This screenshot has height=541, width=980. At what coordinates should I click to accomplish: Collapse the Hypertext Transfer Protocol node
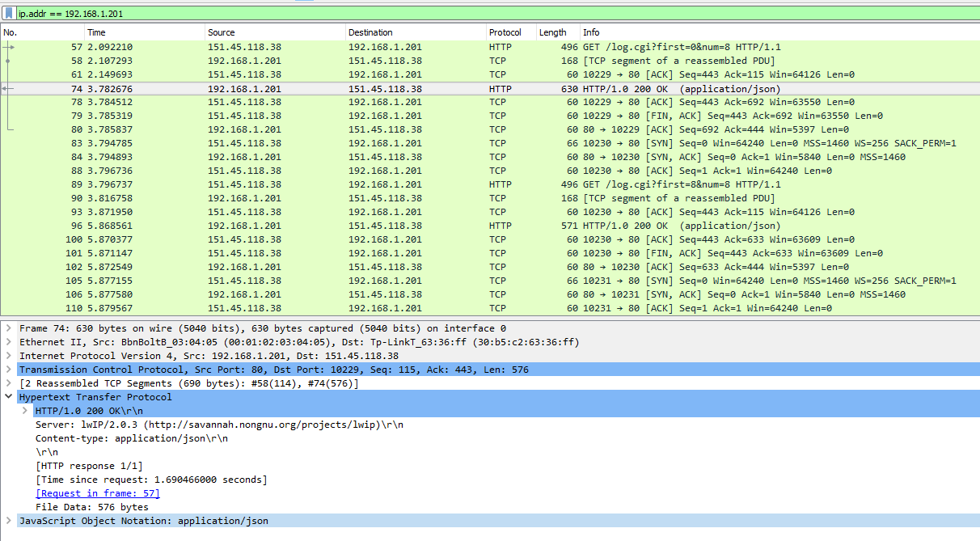9,397
